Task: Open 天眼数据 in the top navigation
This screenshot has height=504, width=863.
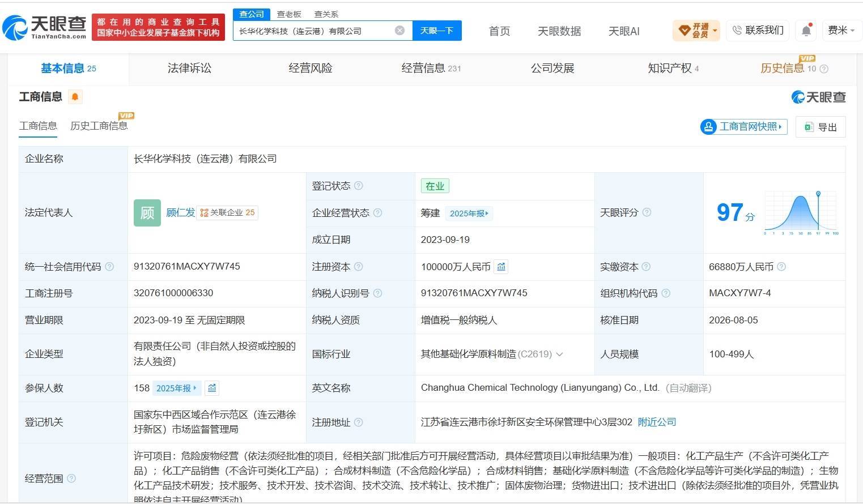Action: 559,31
